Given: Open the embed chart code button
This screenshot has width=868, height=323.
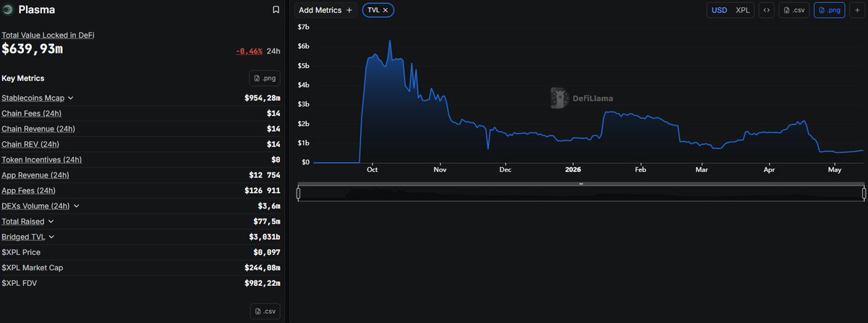Looking at the screenshot, I should [767, 10].
